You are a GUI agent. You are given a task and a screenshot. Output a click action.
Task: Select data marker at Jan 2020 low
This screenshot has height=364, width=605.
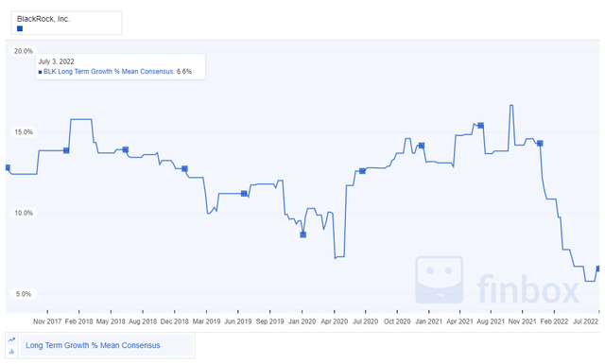coord(303,234)
